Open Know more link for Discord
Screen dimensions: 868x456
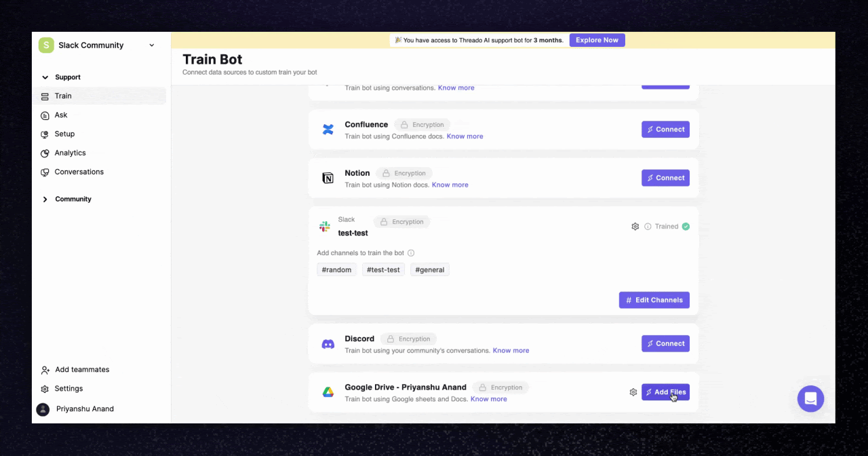click(511, 351)
